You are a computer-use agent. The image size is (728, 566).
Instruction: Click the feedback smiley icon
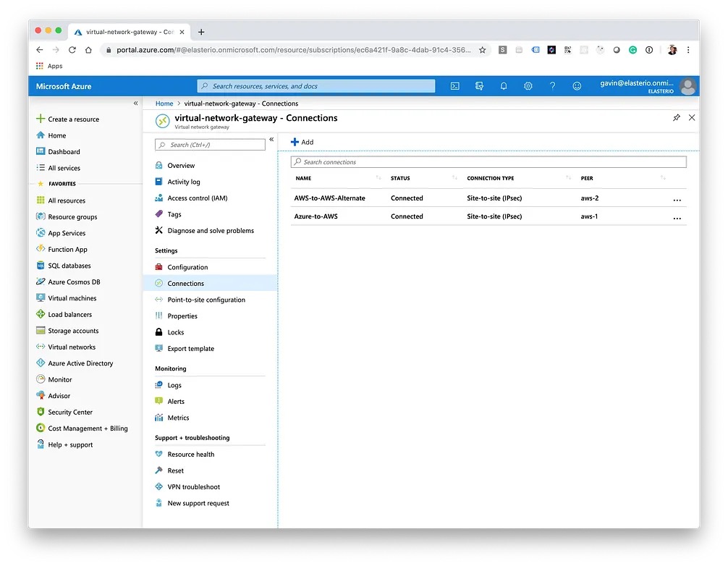coord(577,86)
